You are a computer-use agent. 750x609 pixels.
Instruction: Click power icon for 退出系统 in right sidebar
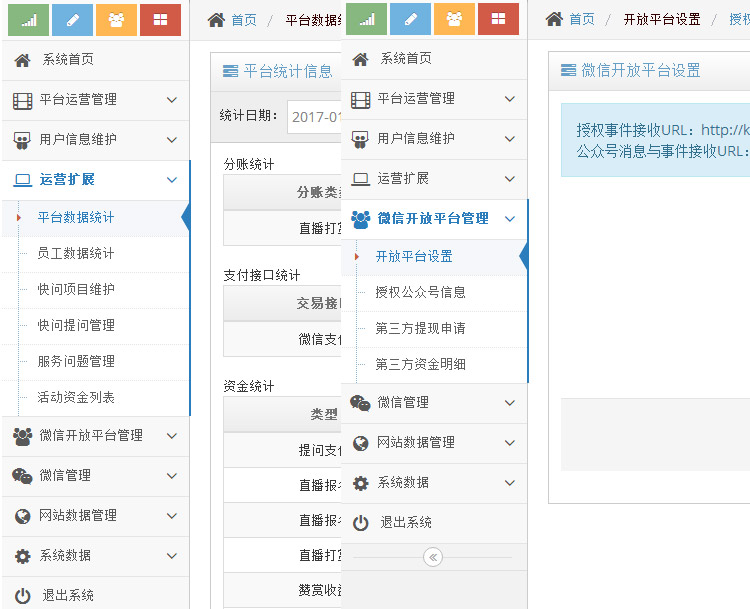point(361,523)
